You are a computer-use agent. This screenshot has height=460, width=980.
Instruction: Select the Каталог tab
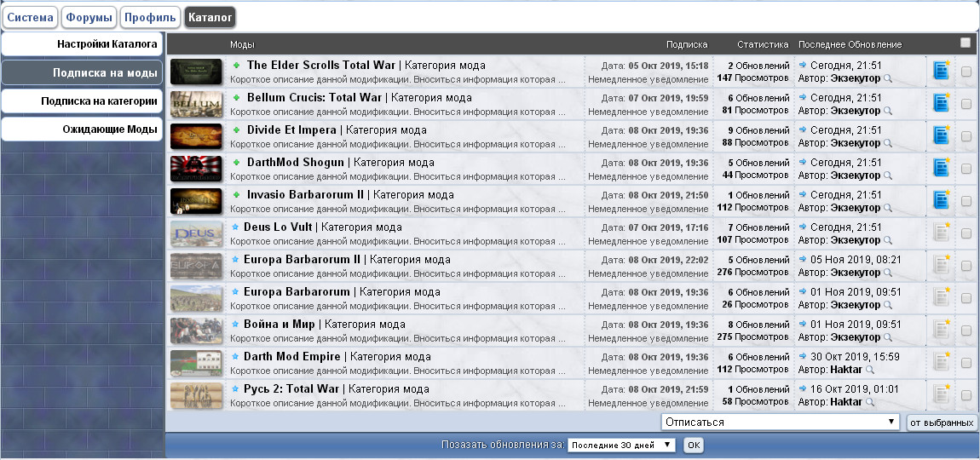tap(210, 18)
